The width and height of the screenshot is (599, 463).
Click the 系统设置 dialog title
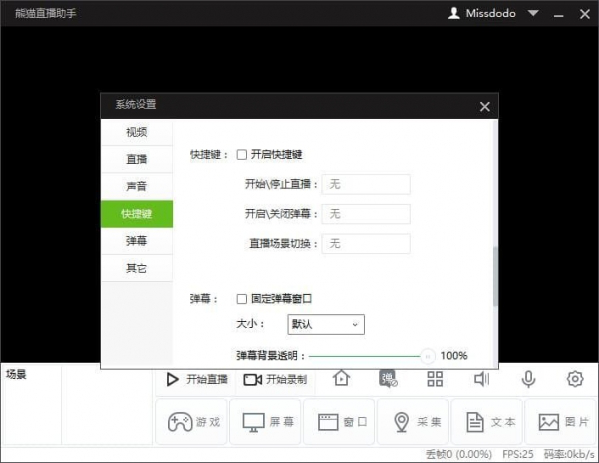pos(136,104)
